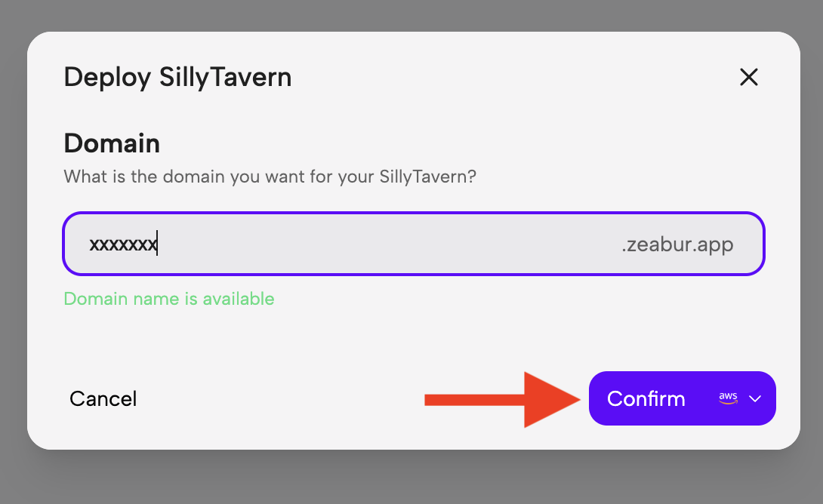Click the word "SillyTavern" in the title
This screenshot has width=823, height=504.
coord(225,77)
